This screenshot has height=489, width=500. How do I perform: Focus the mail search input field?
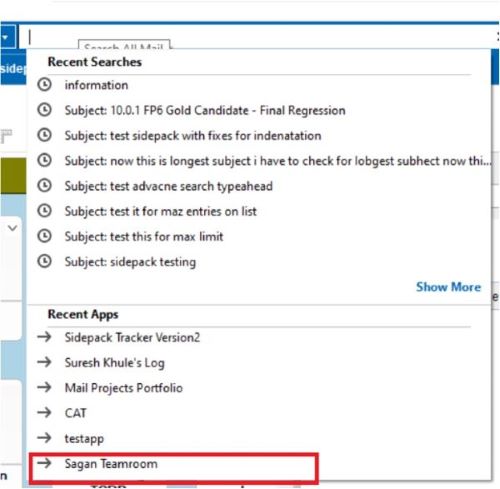point(257,37)
